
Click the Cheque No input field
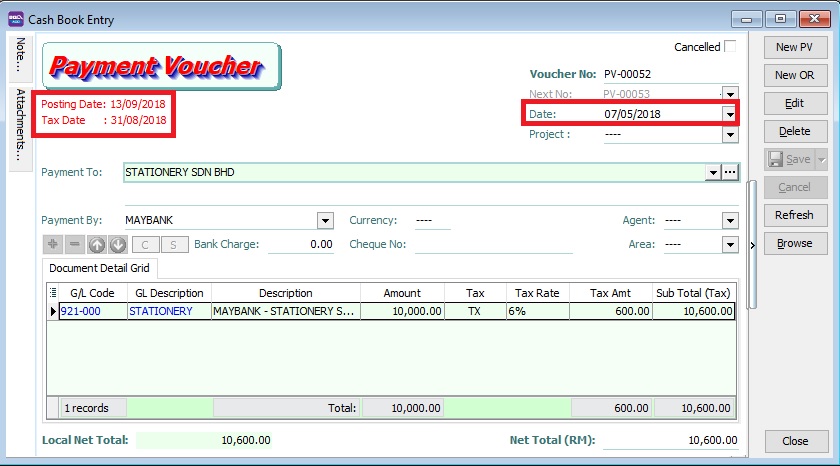tap(493, 244)
